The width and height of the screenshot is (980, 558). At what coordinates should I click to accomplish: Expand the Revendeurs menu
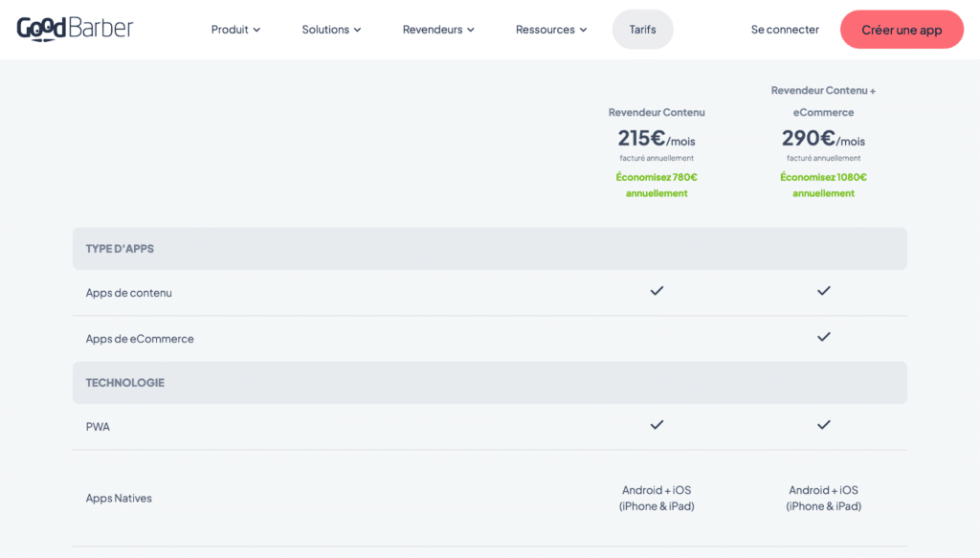(438, 30)
